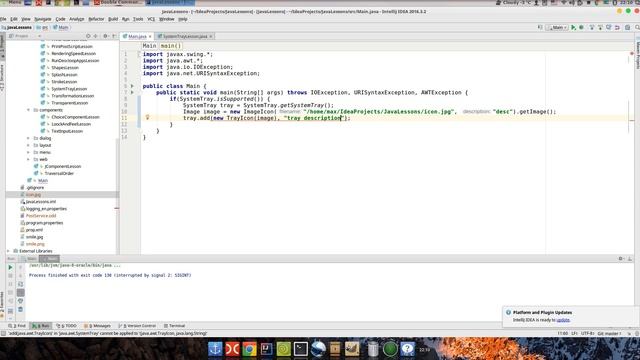Open the Main run configuration dropdown
640x360 pixels.
pos(558,27)
